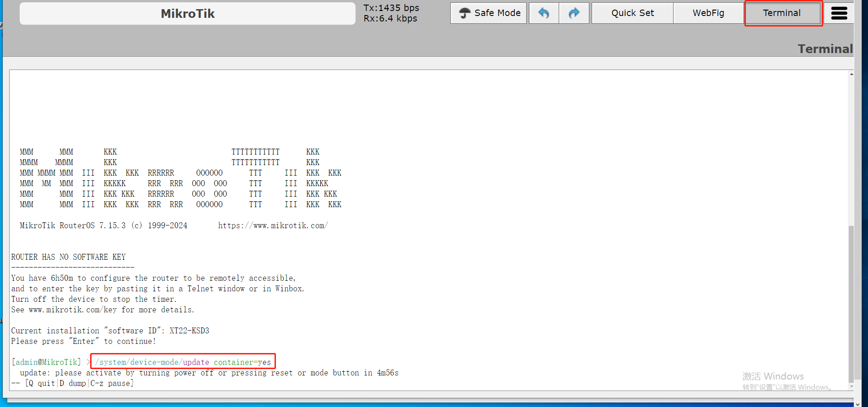Click the Tx:1435 bps traffic readout

[x=391, y=8]
